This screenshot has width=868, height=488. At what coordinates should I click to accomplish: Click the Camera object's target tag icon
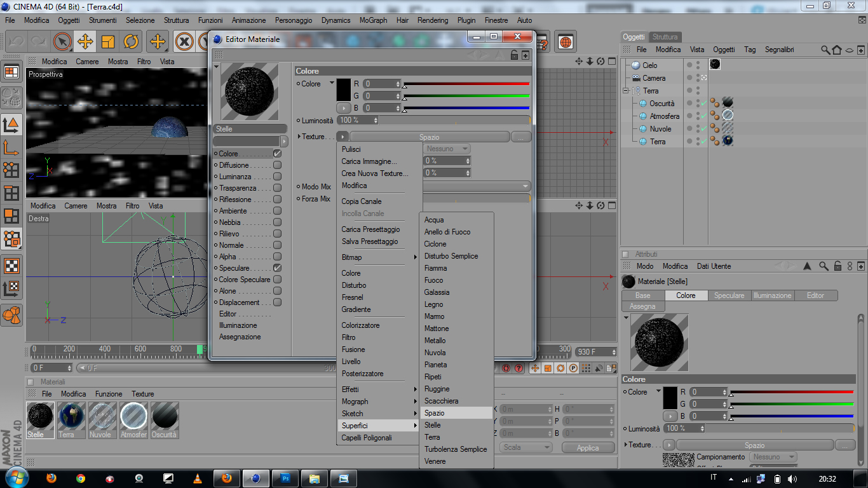(703, 78)
